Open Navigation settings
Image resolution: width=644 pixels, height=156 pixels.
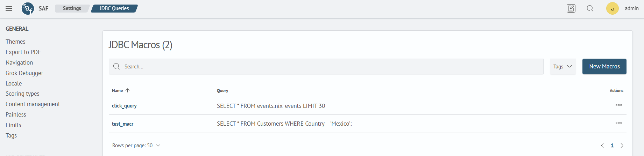tap(19, 62)
